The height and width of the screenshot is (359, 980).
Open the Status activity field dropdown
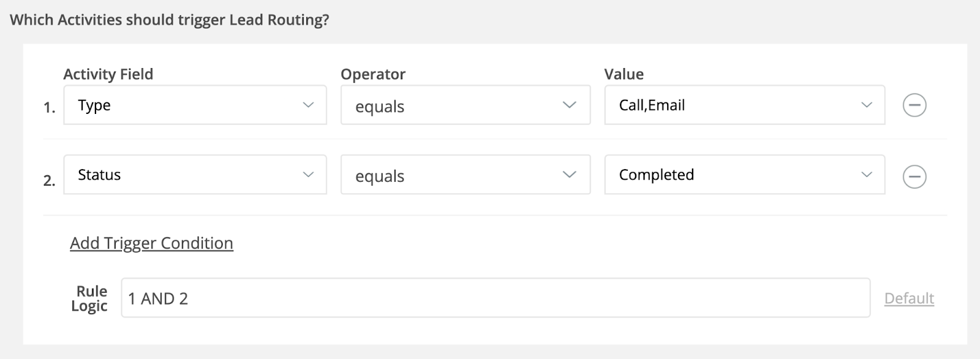tap(195, 175)
